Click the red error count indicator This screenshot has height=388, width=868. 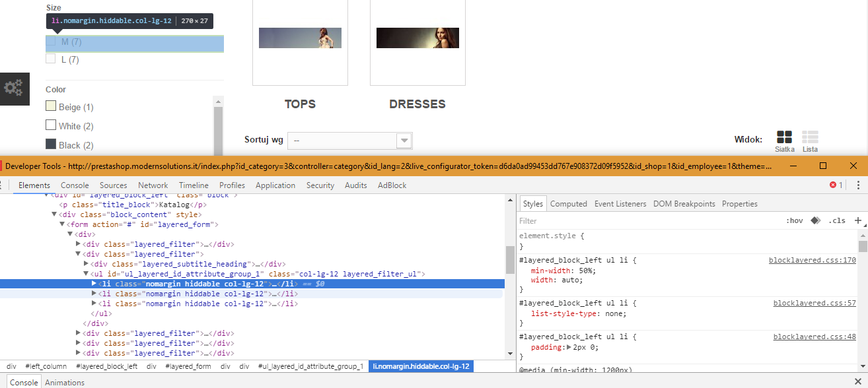point(836,185)
